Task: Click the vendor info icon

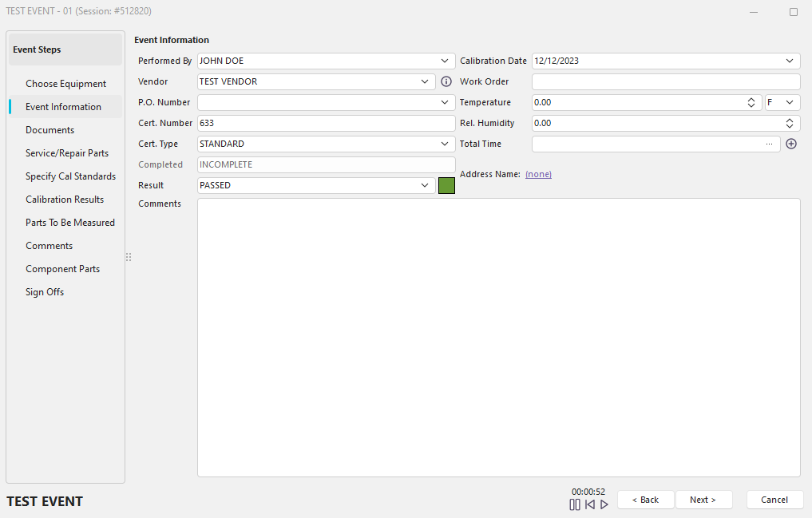Action: tap(446, 81)
